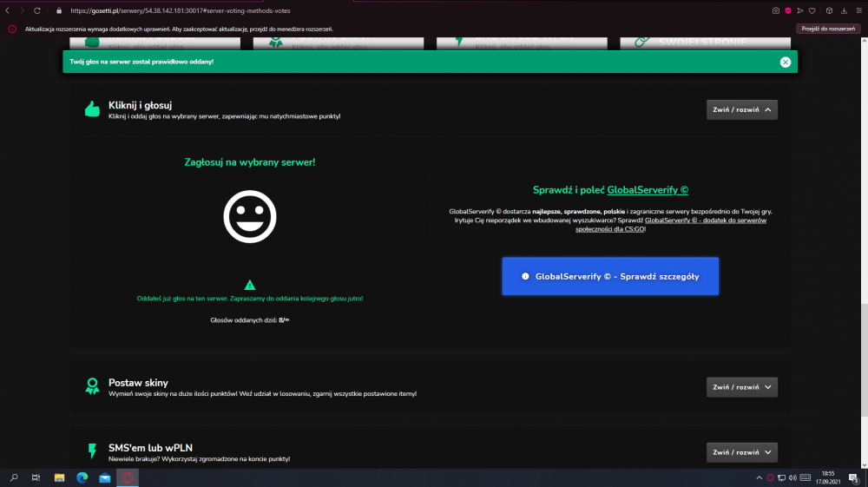Click the 'Zagłosuj na wybrany serwer!' heading
Image resolution: width=868 pixels, height=487 pixels.
(x=250, y=162)
